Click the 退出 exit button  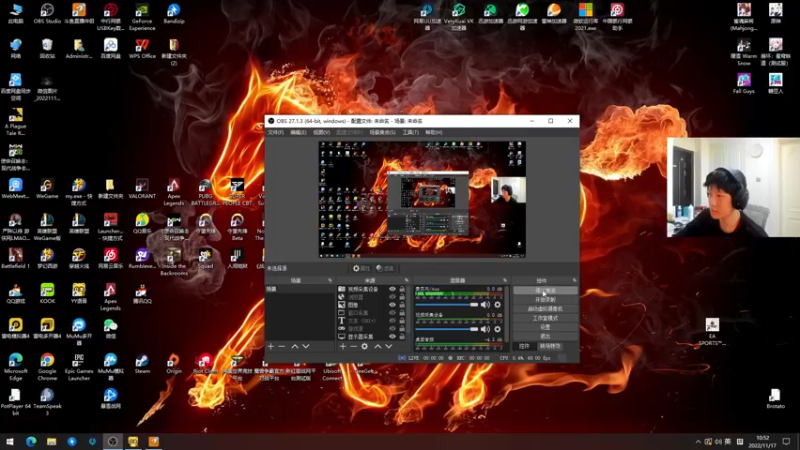545,336
